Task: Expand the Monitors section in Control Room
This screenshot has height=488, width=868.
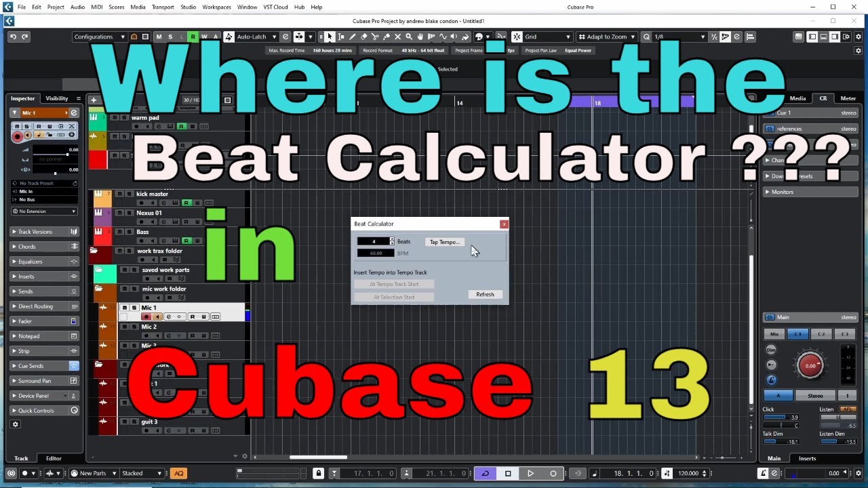Action: coord(810,192)
